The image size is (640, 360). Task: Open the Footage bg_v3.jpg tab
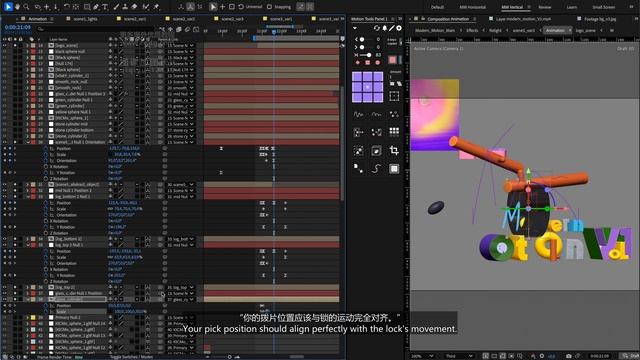point(600,19)
